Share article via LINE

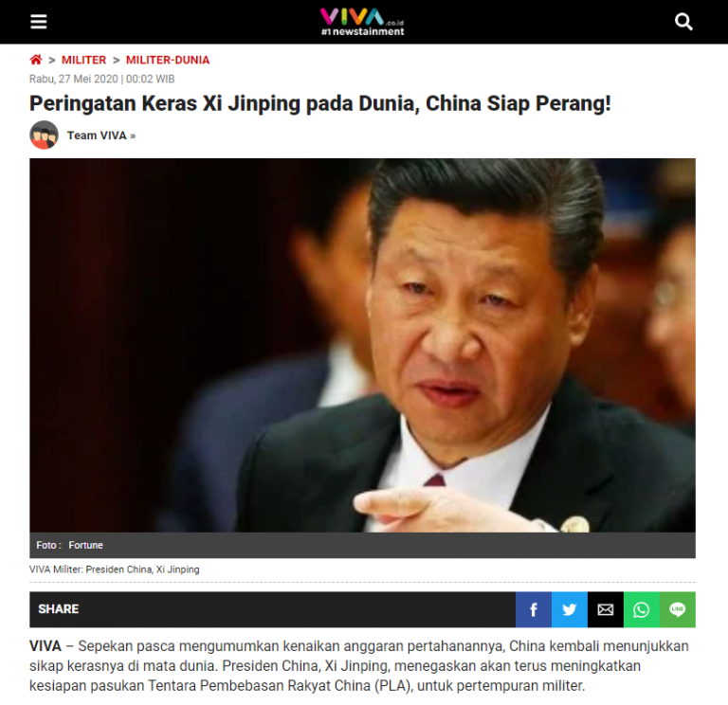678,609
